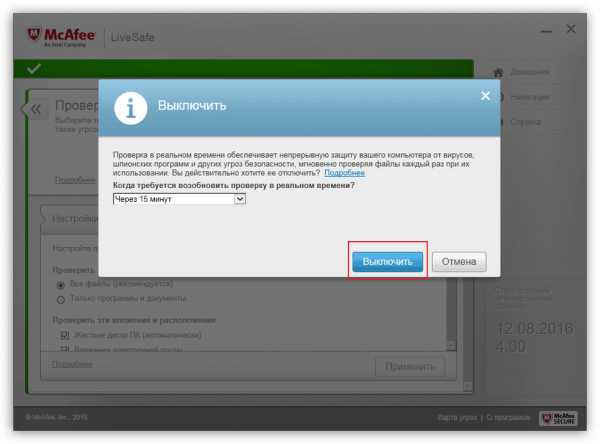Open Справка in the right sidebar

tap(525, 122)
